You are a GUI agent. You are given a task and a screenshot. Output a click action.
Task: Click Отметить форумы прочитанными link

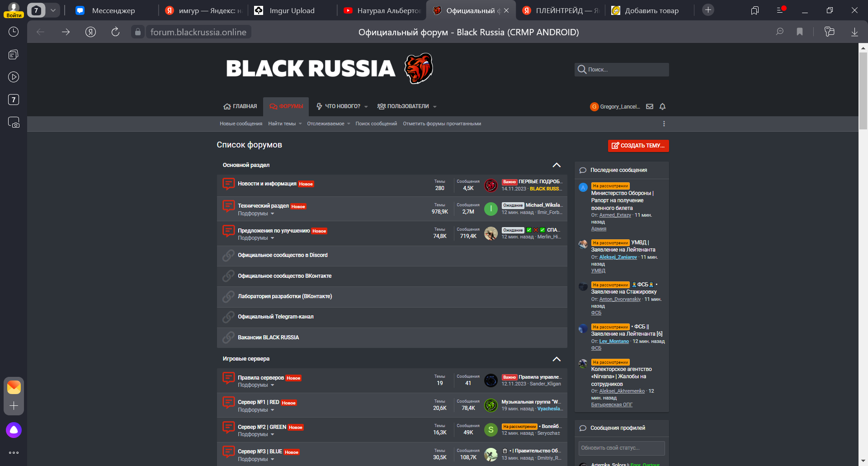pos(442,124)
